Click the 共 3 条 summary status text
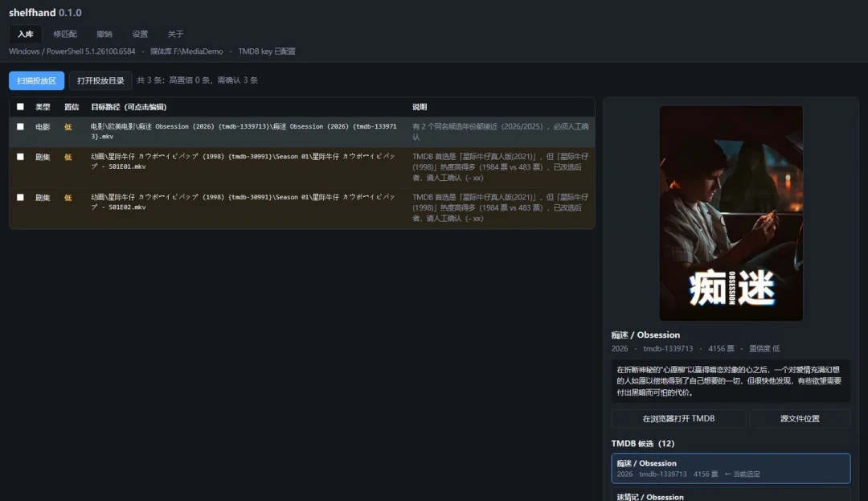 pyautogui.click(x=197, y=80)
